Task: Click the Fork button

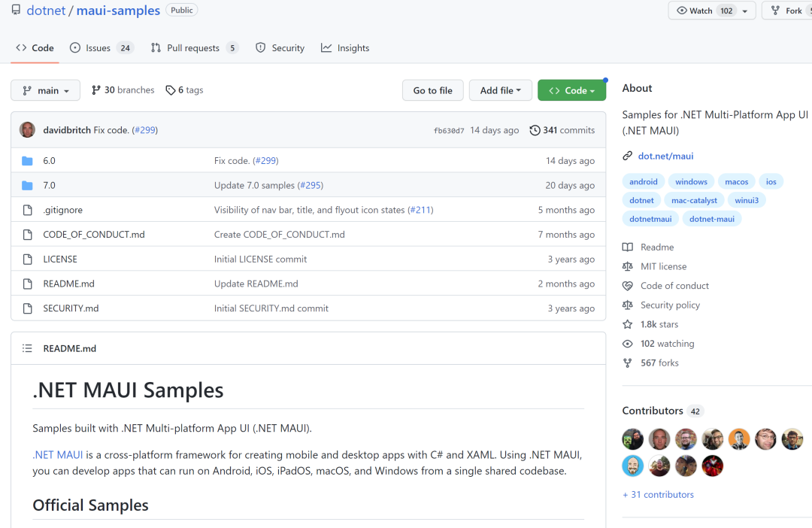Action: tap(786, 11)
